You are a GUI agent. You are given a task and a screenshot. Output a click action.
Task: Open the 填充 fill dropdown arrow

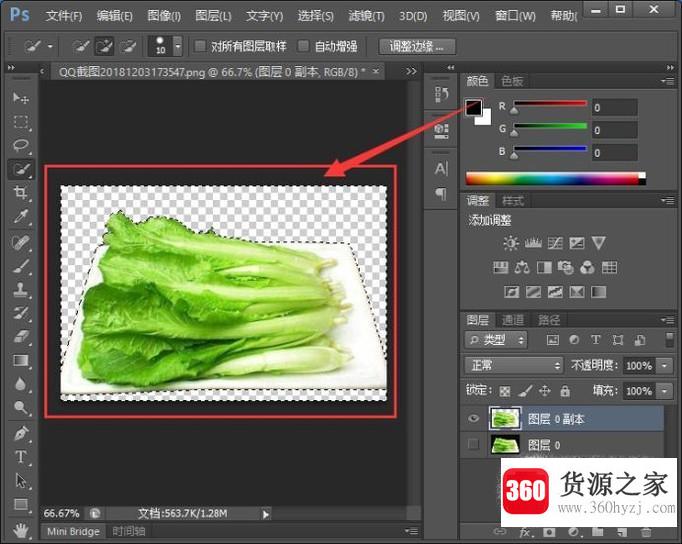click(664, 391)
